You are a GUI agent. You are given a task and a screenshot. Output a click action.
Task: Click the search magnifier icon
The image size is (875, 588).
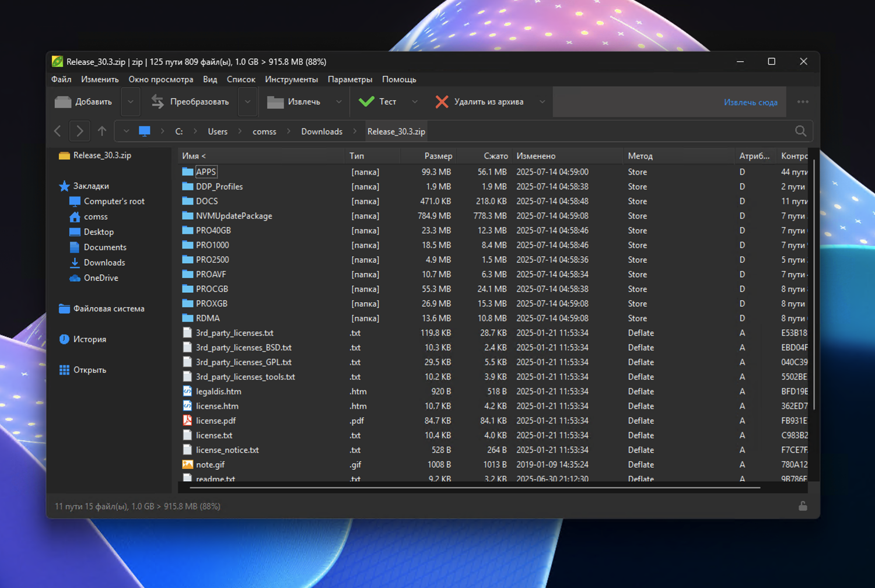(x=800, y=131)
